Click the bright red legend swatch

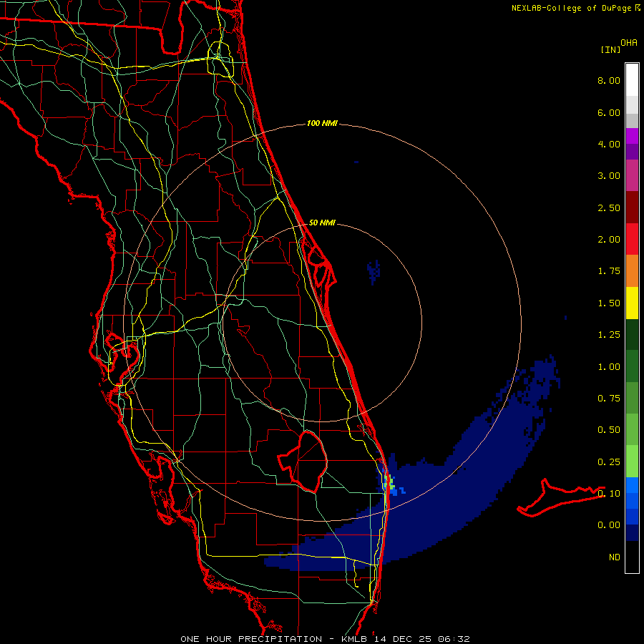[632, 239]
